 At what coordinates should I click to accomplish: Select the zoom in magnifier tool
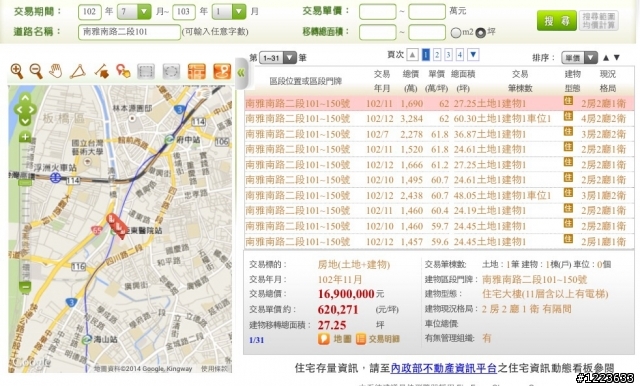point(17,71)
